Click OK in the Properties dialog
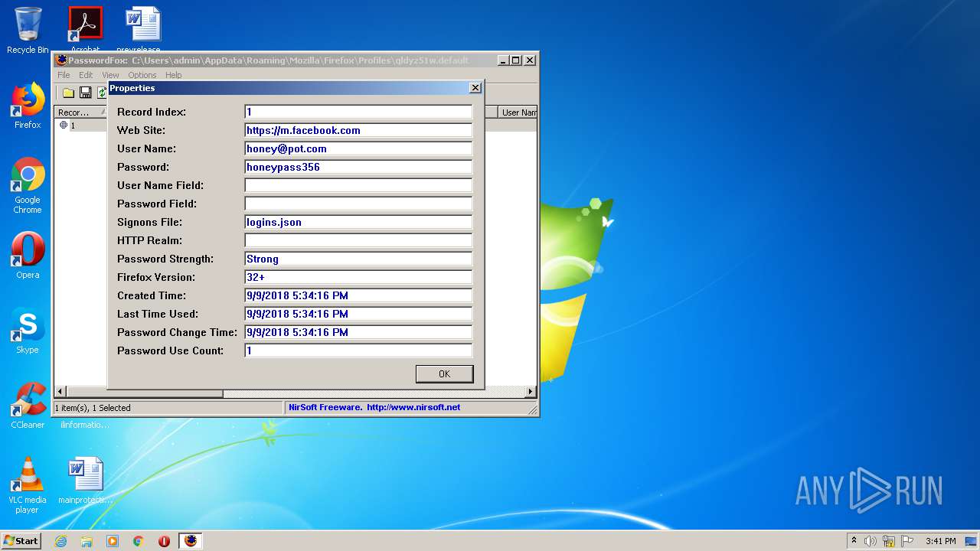Viewport: 980px width, 551px height. [444, 373]
